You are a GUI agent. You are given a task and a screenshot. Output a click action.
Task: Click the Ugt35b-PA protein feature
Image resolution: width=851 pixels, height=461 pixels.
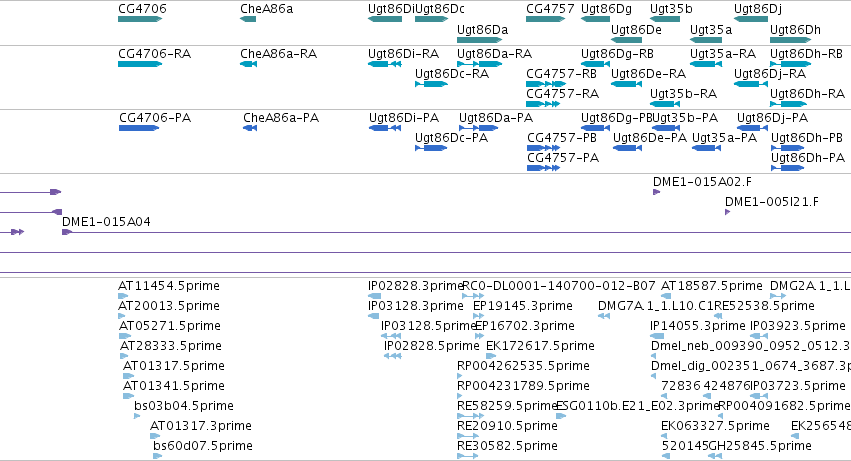666,128
